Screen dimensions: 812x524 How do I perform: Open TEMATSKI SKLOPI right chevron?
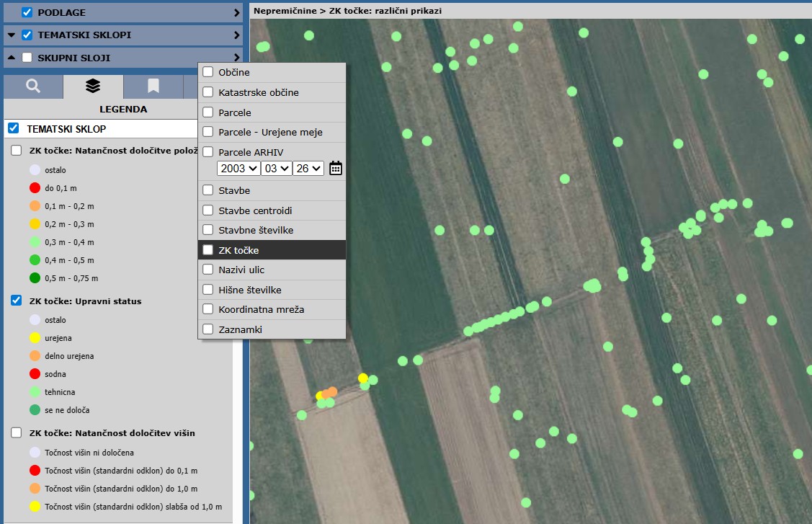tap(236, 35)
